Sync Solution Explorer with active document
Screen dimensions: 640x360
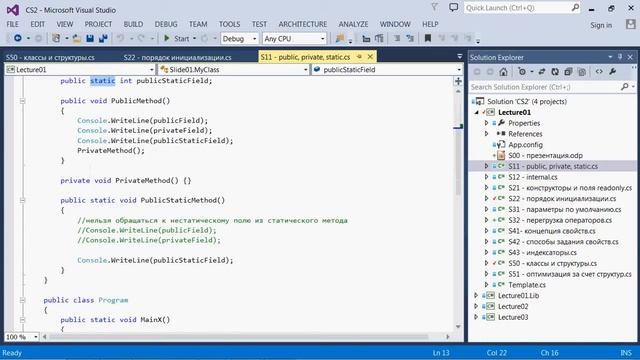point(542,72)
